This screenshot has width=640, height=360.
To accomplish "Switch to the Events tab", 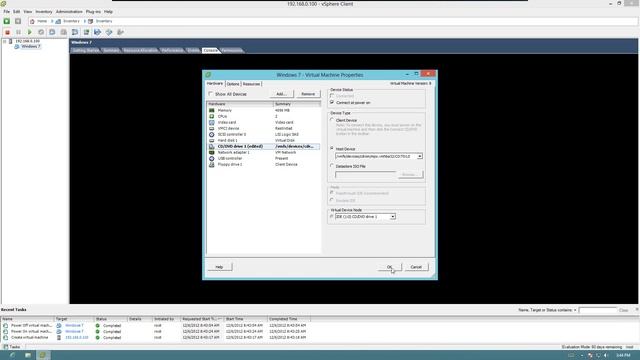I will coord(193,50).
